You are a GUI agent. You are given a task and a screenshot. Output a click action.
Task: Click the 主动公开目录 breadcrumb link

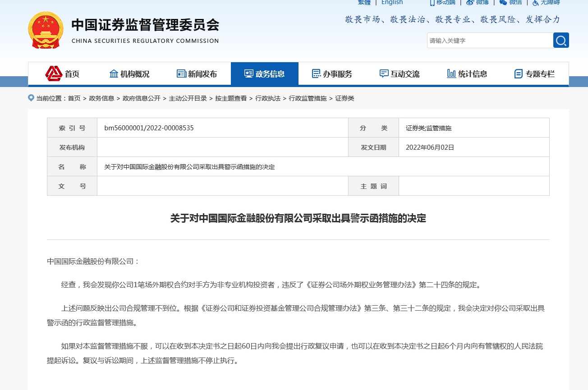188,98
